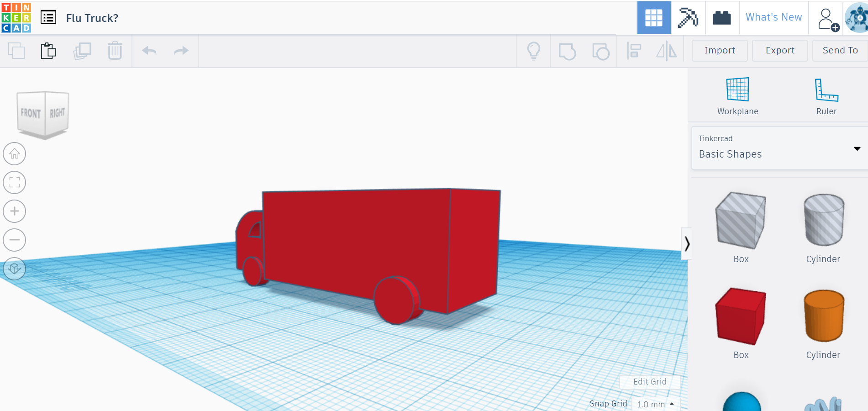Click the RIGHT face of view cube

point(58,112)
